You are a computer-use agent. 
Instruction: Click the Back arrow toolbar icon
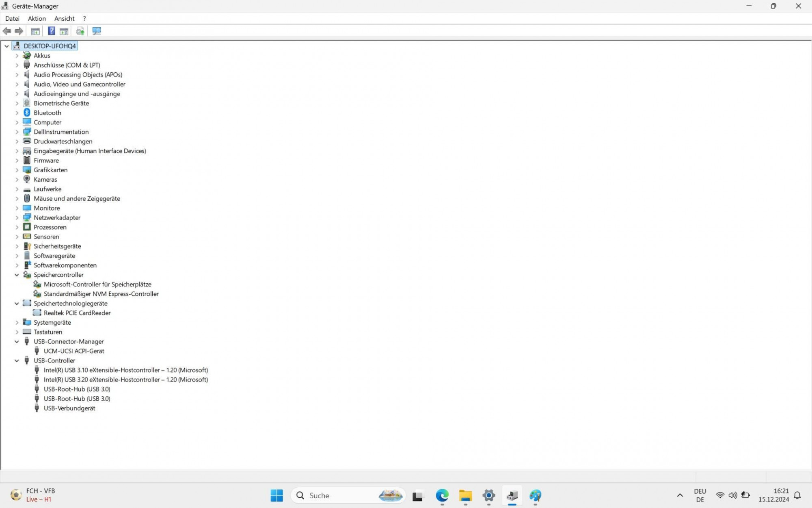(7, 31)
